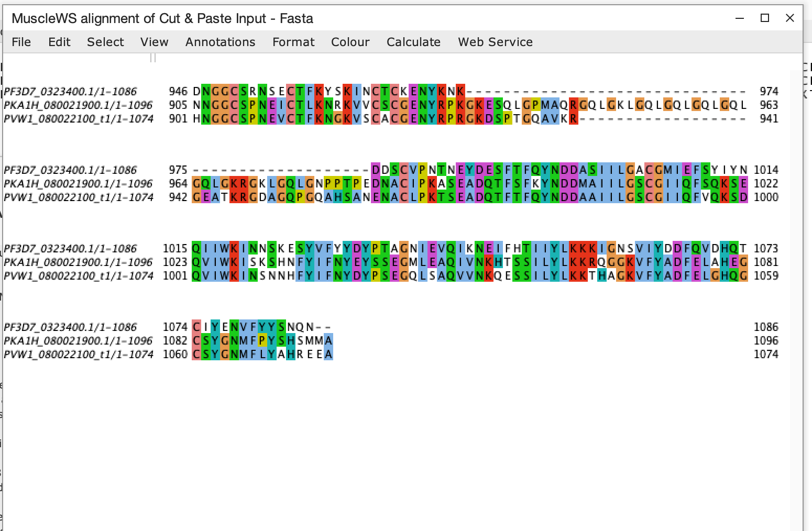The width and height of the screenshot is (812, 531).
Task: Click the PVW1_080022100_t1 label beside start position 942
Action: coord(79,197)
